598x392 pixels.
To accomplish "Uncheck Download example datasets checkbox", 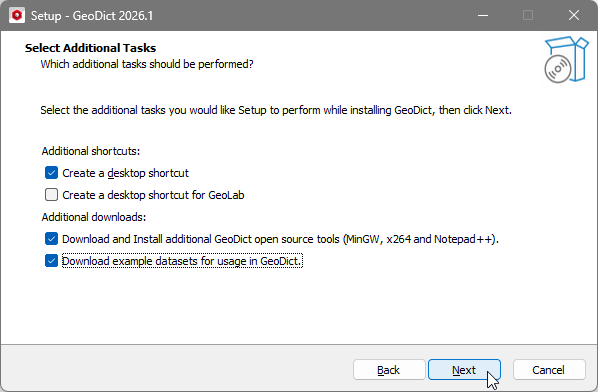I will pyautogui.click(x=51, y=261).
